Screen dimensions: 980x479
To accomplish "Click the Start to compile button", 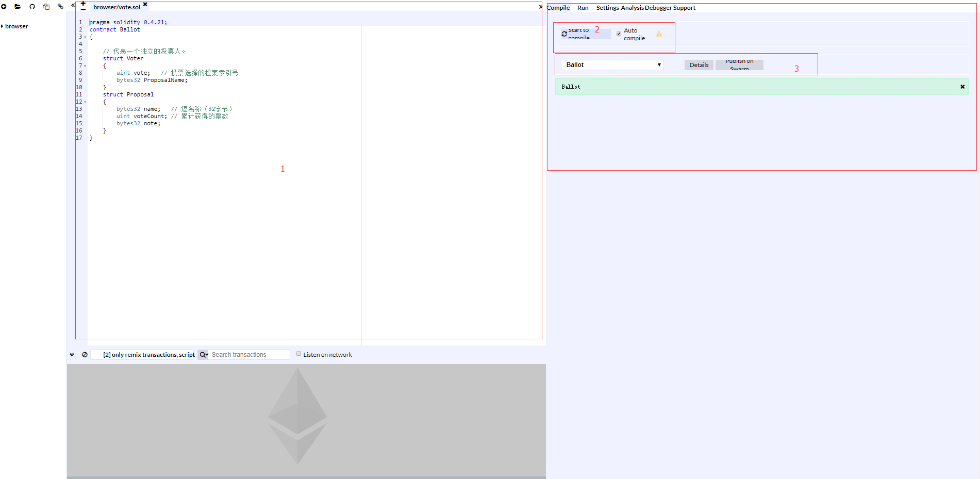I will click(x=582, y=33).
